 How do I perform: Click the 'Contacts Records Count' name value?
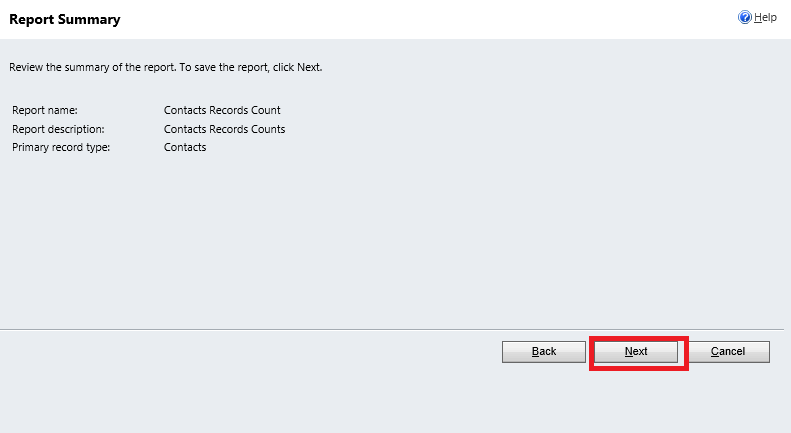click(222, 110)
